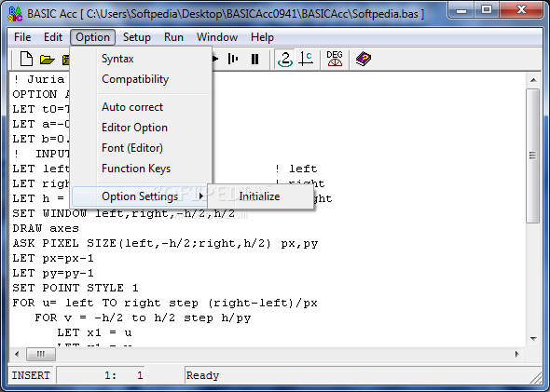Choose Syntax from the Option menu

[141, 59]
